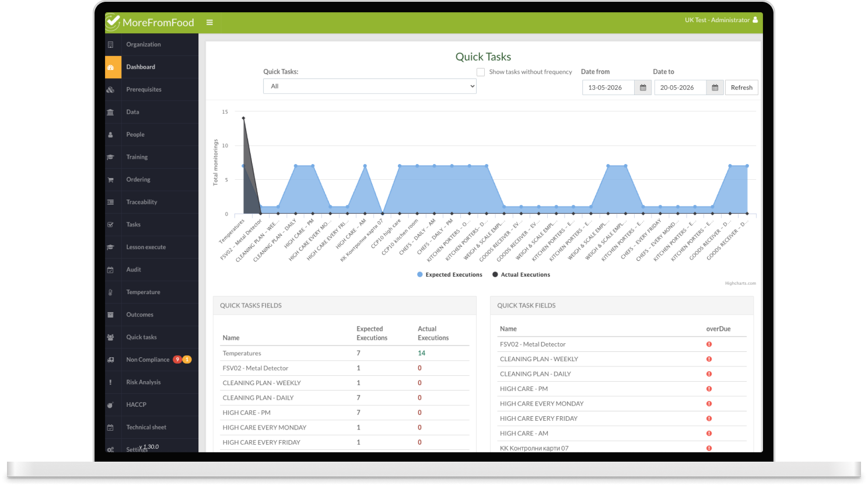Click the Temperature thermometer icon in sidebar

(110, 292)
